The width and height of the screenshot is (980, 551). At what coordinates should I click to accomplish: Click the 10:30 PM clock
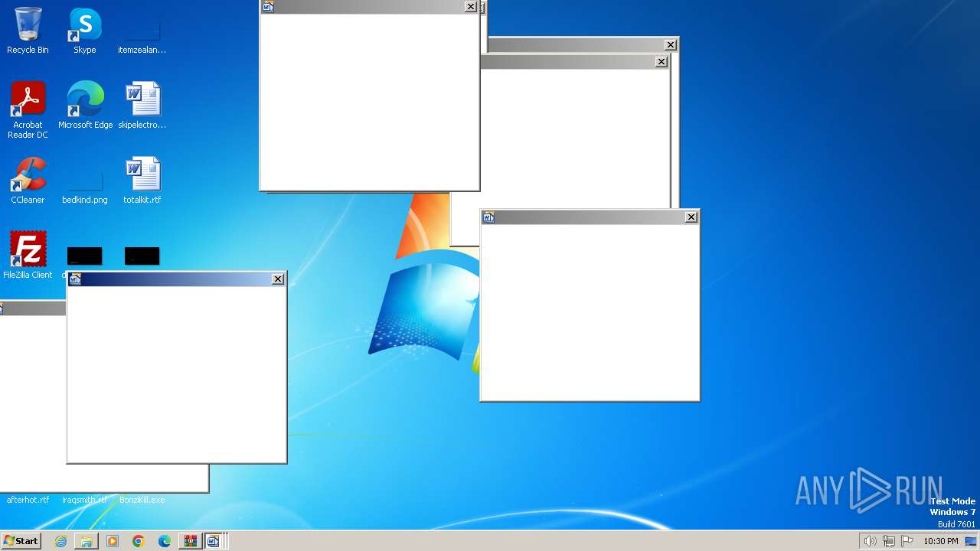tap(940, 541)
